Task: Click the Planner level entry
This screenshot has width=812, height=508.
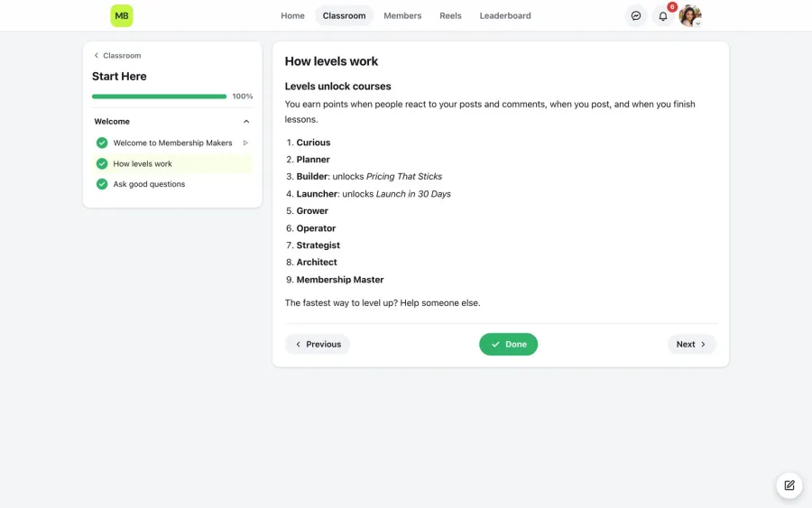Action: (x=313, y=160)
